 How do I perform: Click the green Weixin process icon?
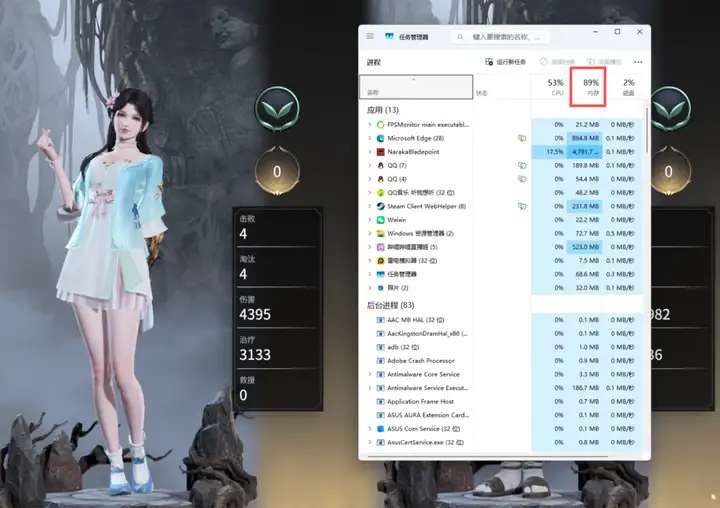click(x=380, y=220)
